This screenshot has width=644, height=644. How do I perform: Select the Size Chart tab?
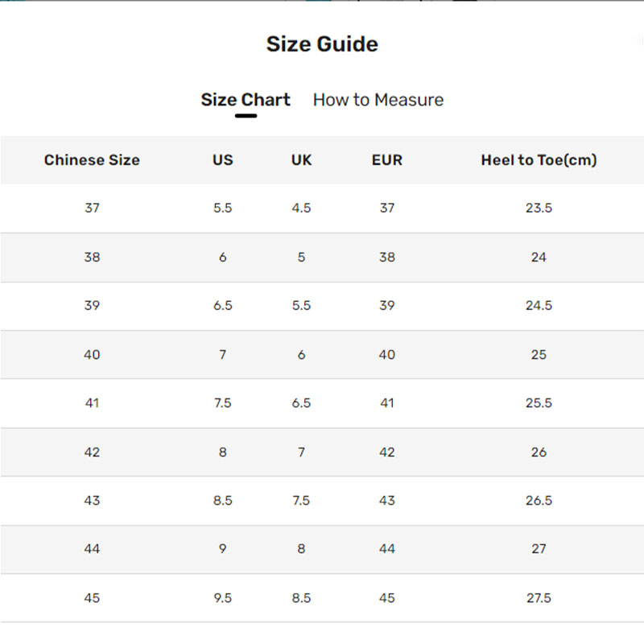(246, 100)
